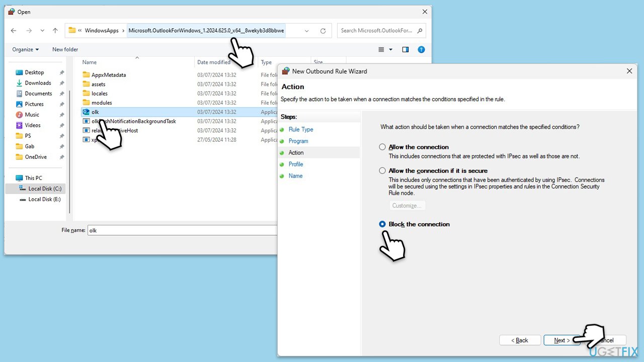644x362 pixels.
Task: Create a New folder
Action: pyautogui.click(x=65, y=49)
